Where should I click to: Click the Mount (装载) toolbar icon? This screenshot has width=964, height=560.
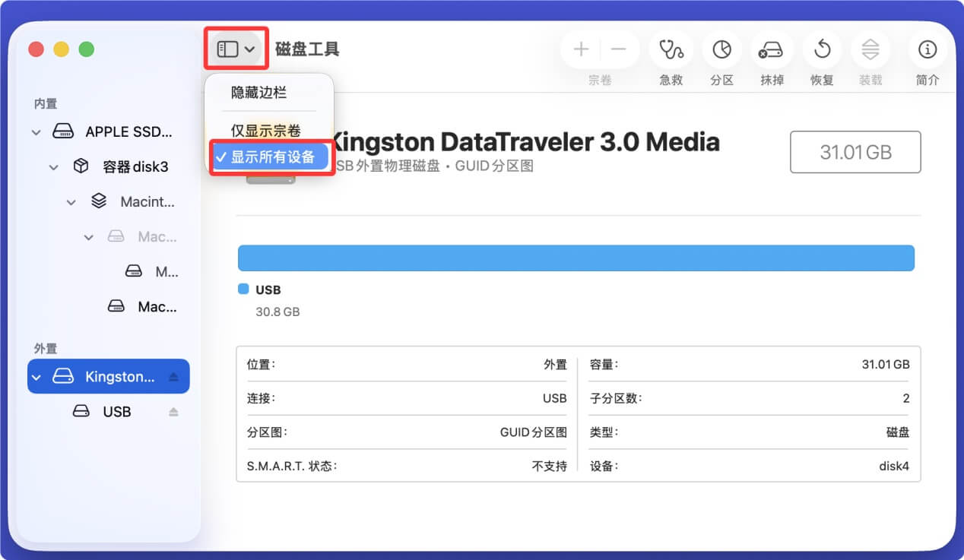pos(870,50)
